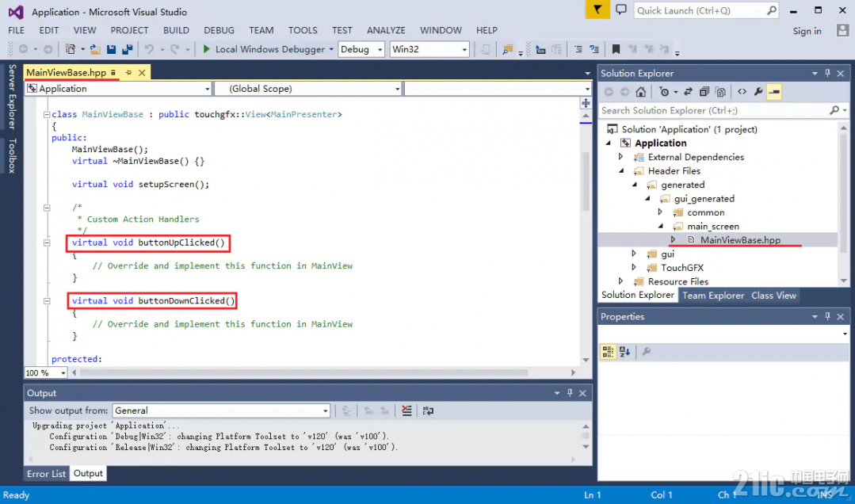This screenshot has height=504, width=855.
Task: Click the Property Pages wrench icon in the Properties panel
Action: pyautogui.click(x=646, y=352)
